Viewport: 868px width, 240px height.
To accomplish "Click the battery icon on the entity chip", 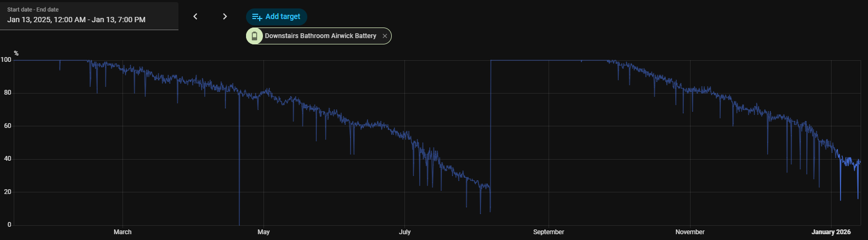I will pos(254,36).
